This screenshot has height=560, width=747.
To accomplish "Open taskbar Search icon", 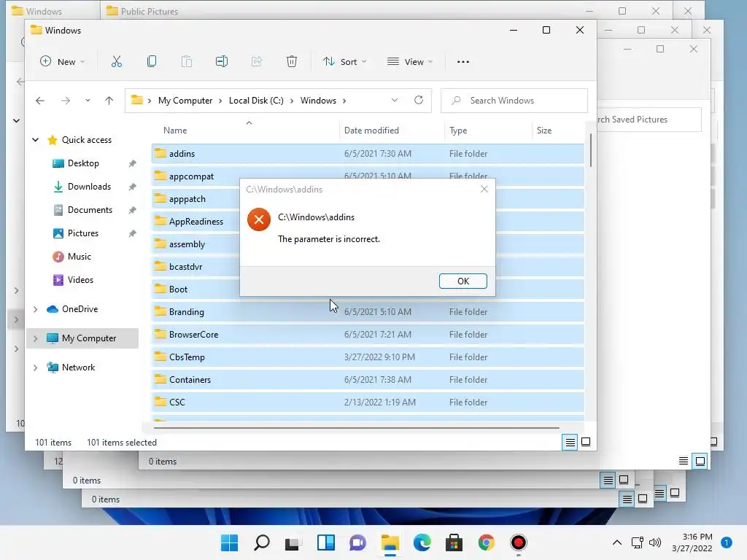I will click(x=262, y=542).
